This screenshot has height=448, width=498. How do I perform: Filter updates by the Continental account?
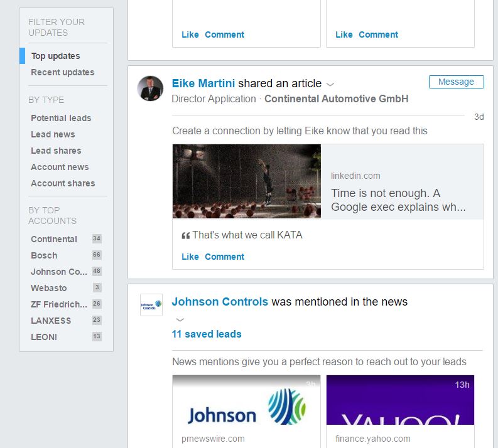click(x=53, y=239)
